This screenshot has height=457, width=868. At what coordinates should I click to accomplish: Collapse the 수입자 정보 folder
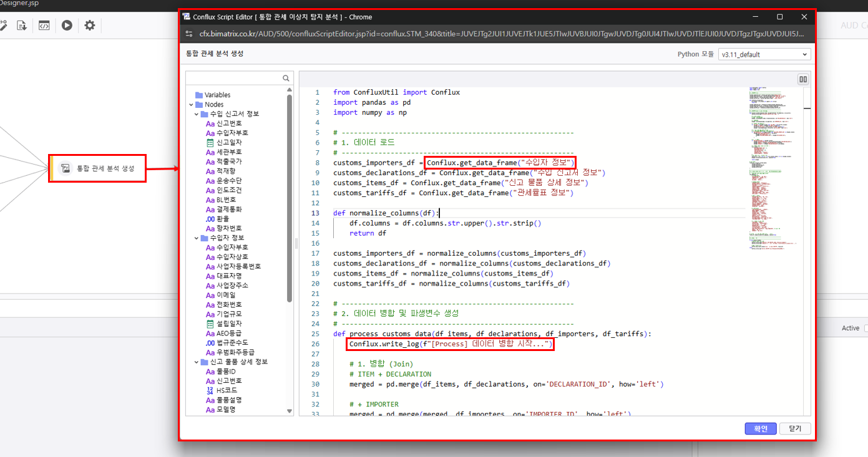click(x=197, y=238)
